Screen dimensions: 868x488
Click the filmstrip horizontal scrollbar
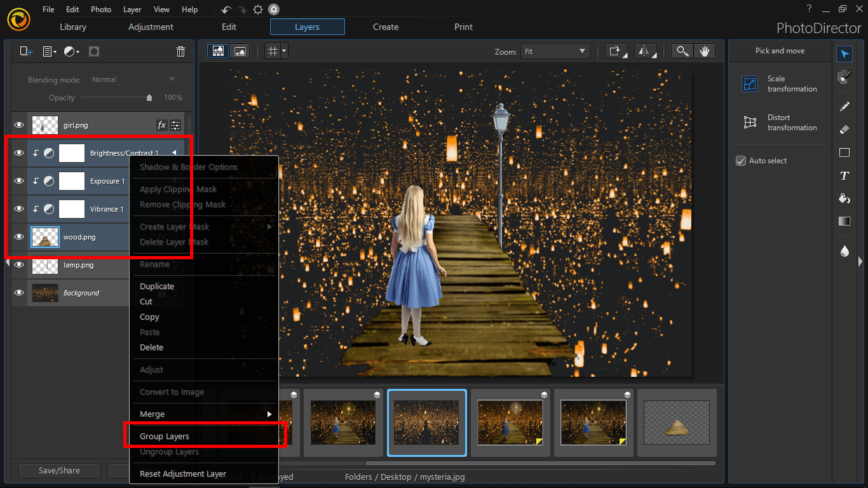point(540,463)
